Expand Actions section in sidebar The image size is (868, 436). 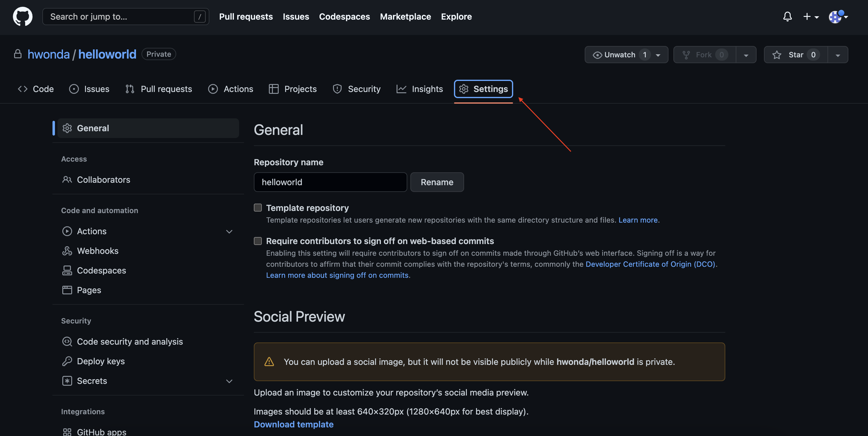[x=229, y=231]
